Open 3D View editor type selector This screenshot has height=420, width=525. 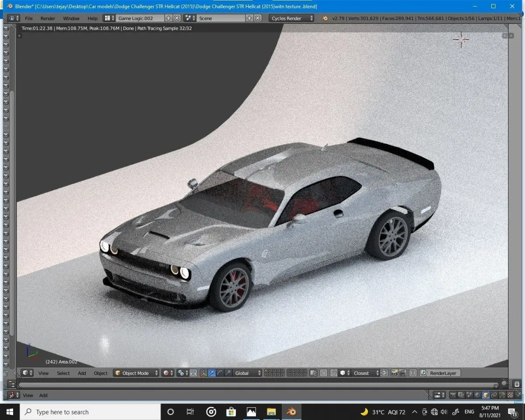28,373
